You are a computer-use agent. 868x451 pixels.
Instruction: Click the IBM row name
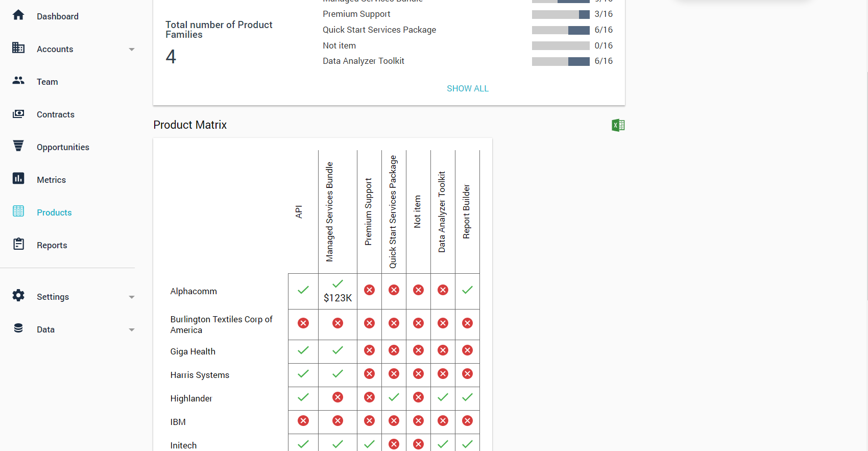click(x=178, y=422)
